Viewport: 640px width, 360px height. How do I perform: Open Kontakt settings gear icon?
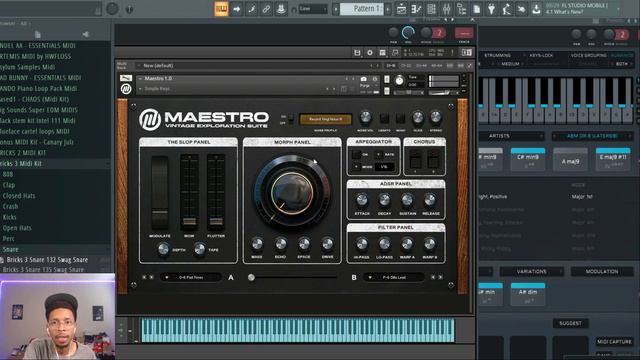[x=370, y=52]
